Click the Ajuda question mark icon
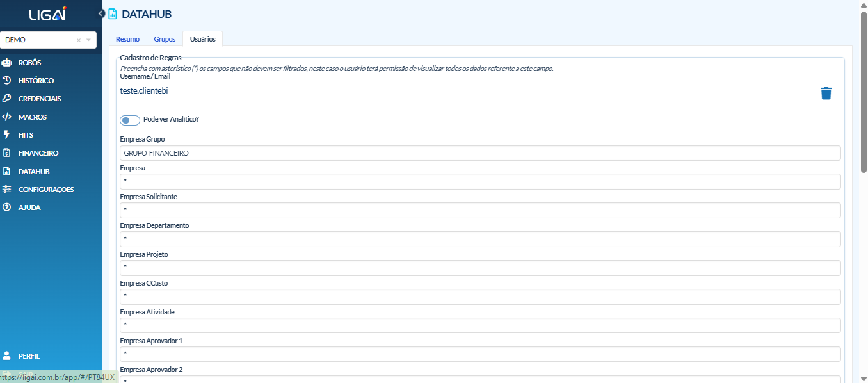This screenshot has height=383, width=868. (7, 208)
